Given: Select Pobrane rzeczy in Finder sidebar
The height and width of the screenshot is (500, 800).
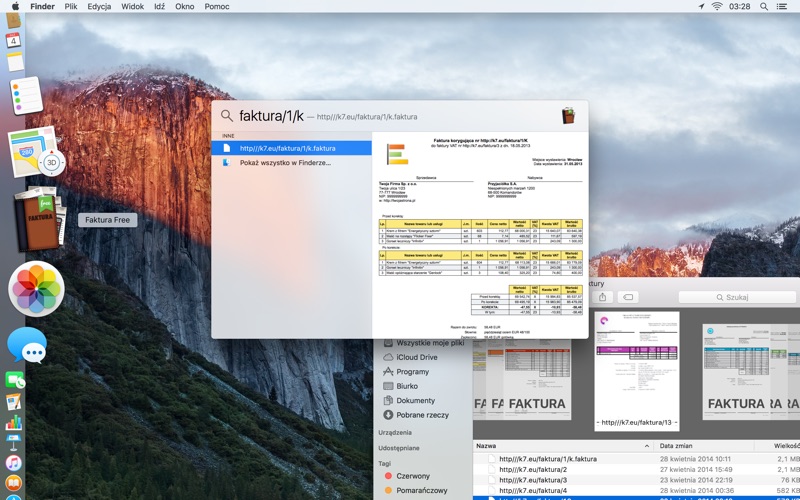Looking at the screenshot, I should [416, 415].
